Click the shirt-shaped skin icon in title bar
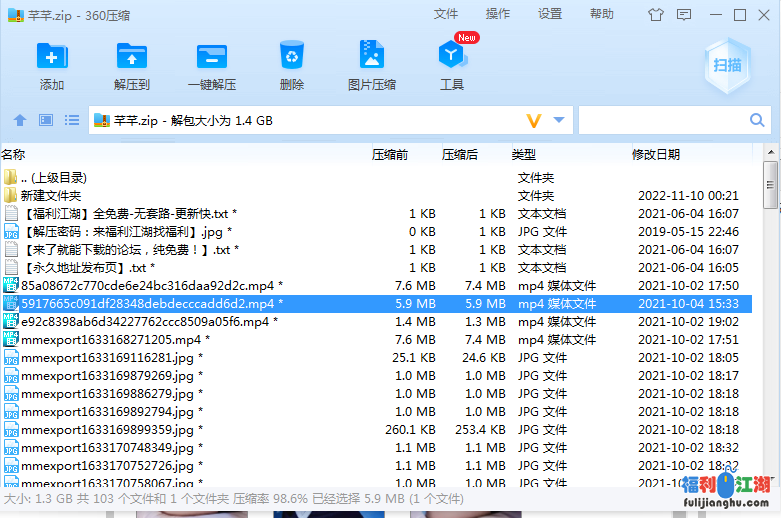The width and height of the screenshot is (781, 518). coord(656,14)
